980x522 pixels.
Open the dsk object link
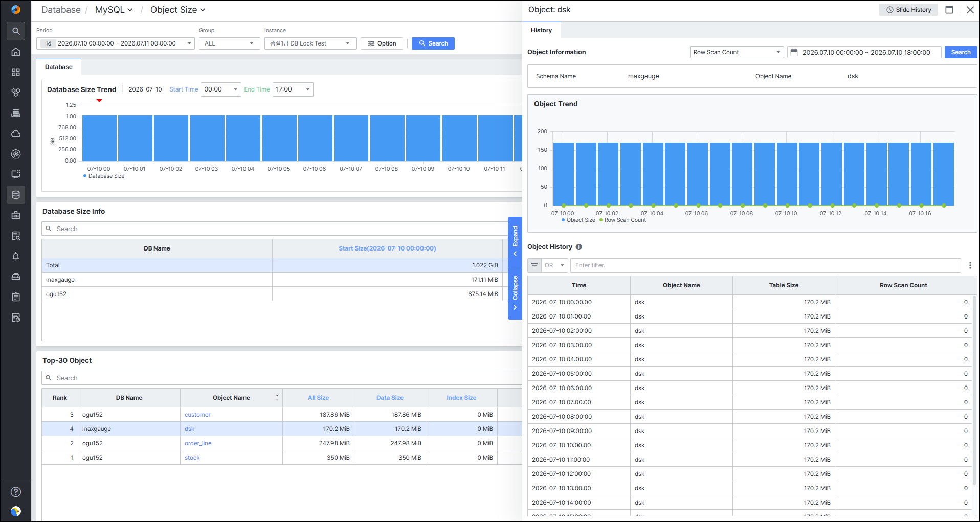189,429
